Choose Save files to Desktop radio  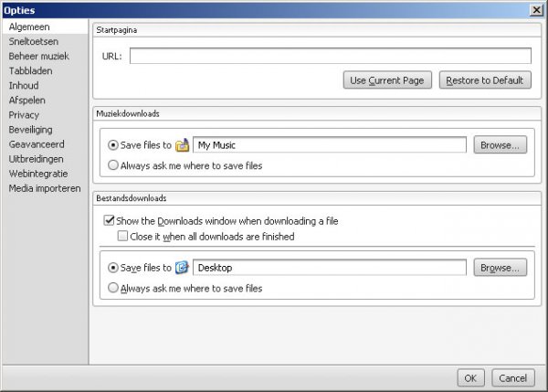pyautogui.click(x=113, y=268)
